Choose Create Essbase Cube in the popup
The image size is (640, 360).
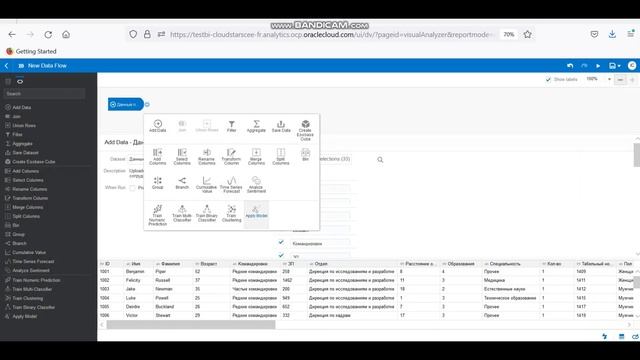click(305, 130)
